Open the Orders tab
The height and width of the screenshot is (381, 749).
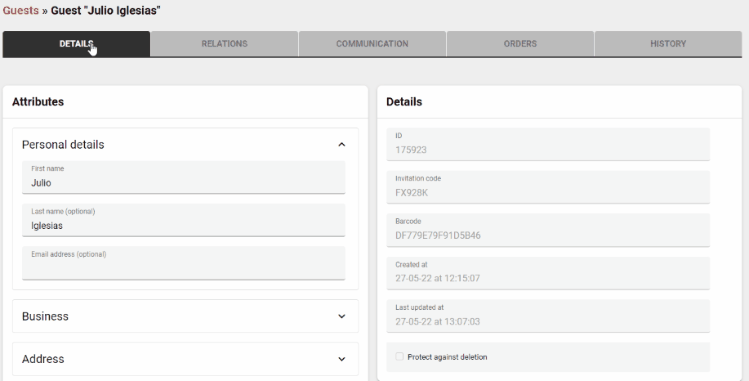click(x=520, y=44)
